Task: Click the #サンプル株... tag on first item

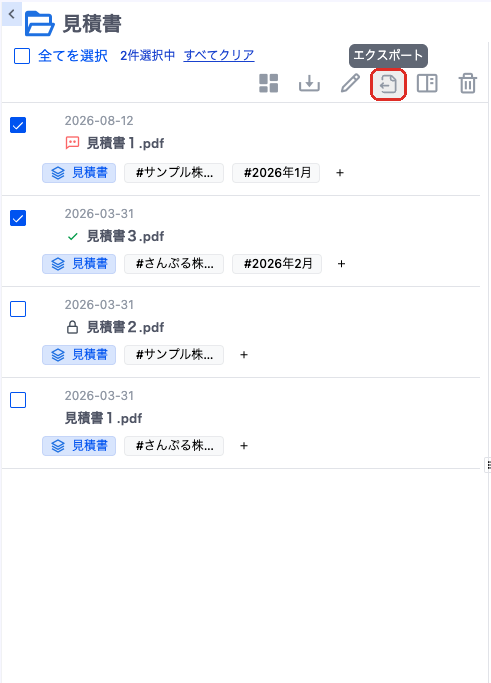Action: [174, 173]
